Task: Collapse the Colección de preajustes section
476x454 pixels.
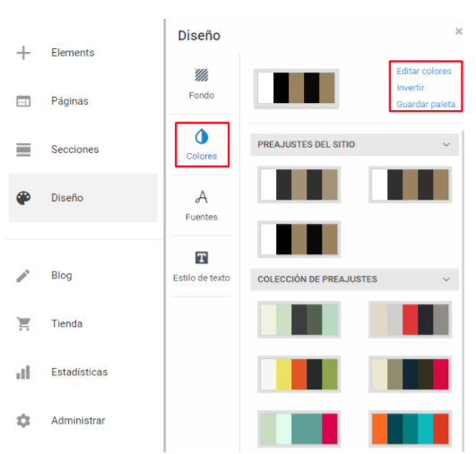Action: click(x=446, y=279)
